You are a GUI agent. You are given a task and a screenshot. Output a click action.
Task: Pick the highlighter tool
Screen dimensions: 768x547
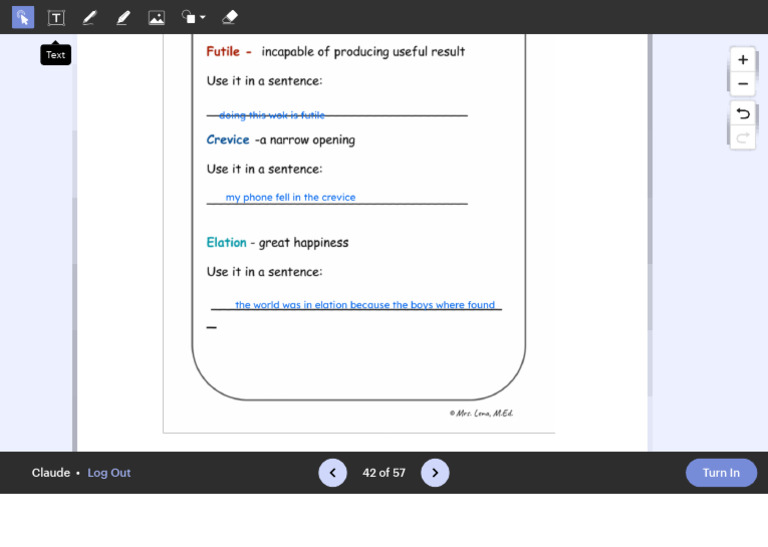coord(123,17)
